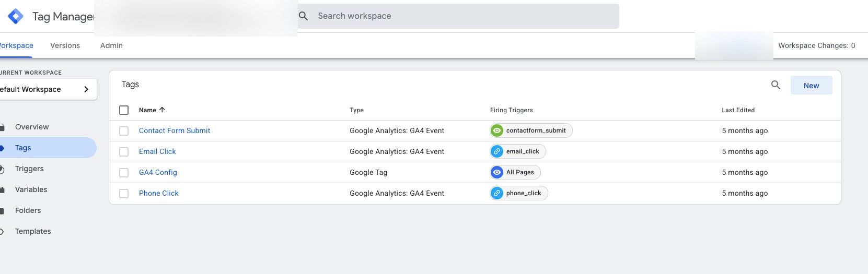This screenshot has height=274, width=868.
Task: Open the tag table search icon
Action: (x=776, y=85)
